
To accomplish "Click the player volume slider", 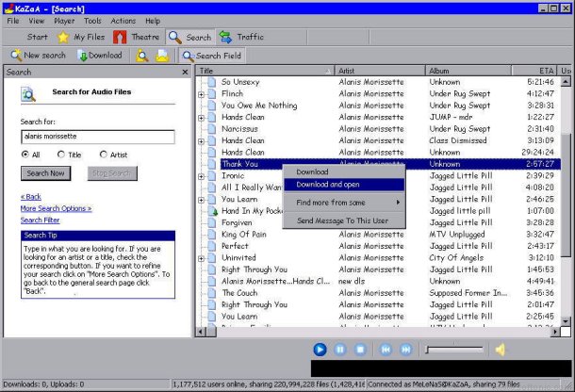I will click(454, 350).
